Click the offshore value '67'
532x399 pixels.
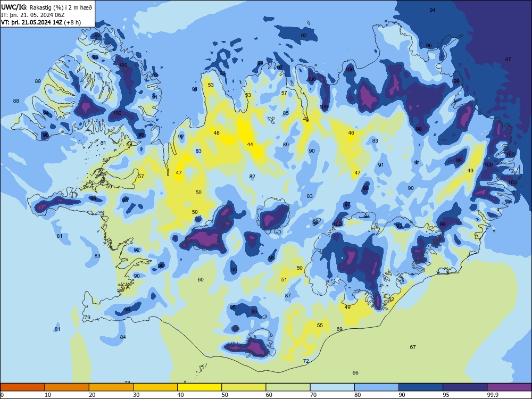point(413,347)
